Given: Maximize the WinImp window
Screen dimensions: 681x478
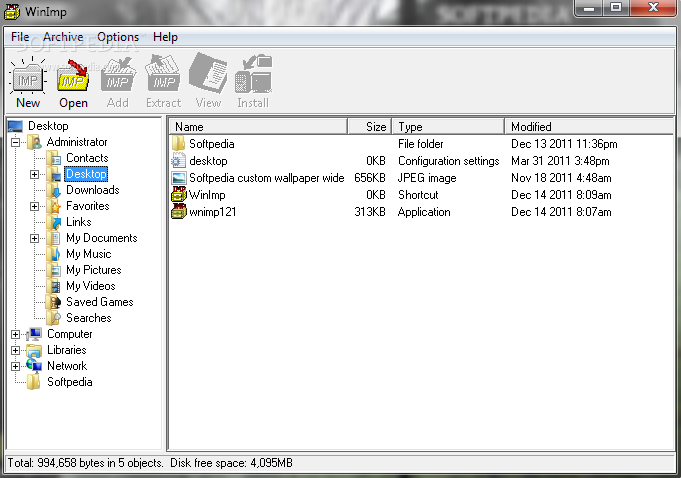Looking at the screenshot, I should point(616,7).
